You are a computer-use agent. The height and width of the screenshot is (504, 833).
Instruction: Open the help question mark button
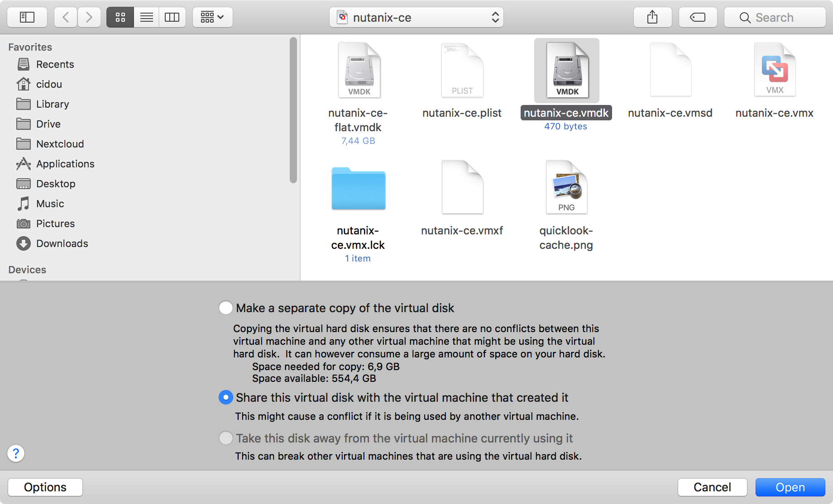point(16,453)
